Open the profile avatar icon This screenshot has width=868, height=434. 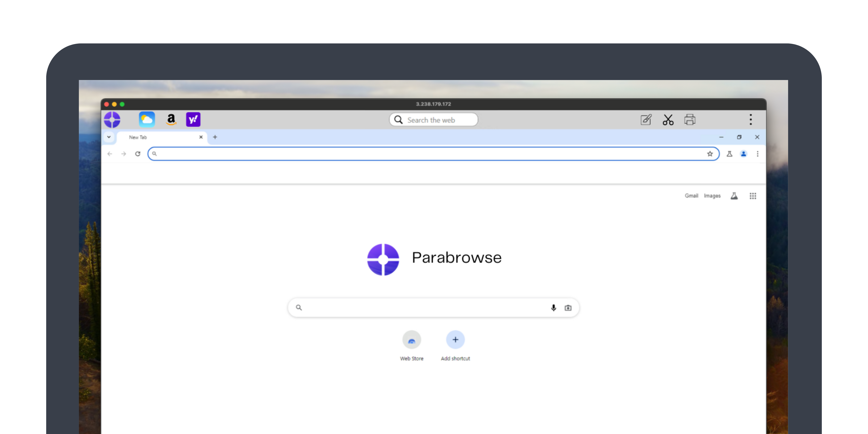click(x=744, y=154)
